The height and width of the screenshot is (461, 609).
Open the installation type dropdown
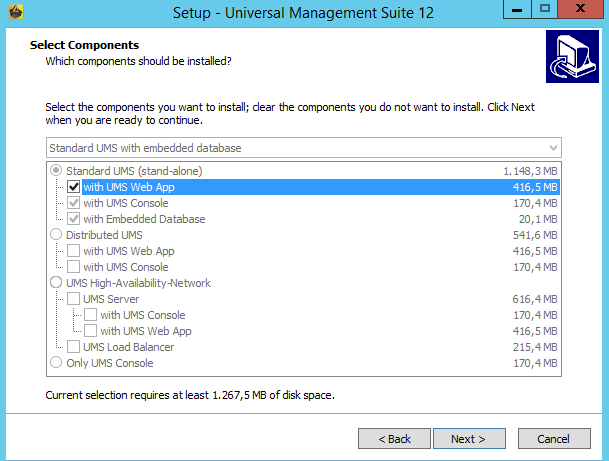click(x=304, y=148)
